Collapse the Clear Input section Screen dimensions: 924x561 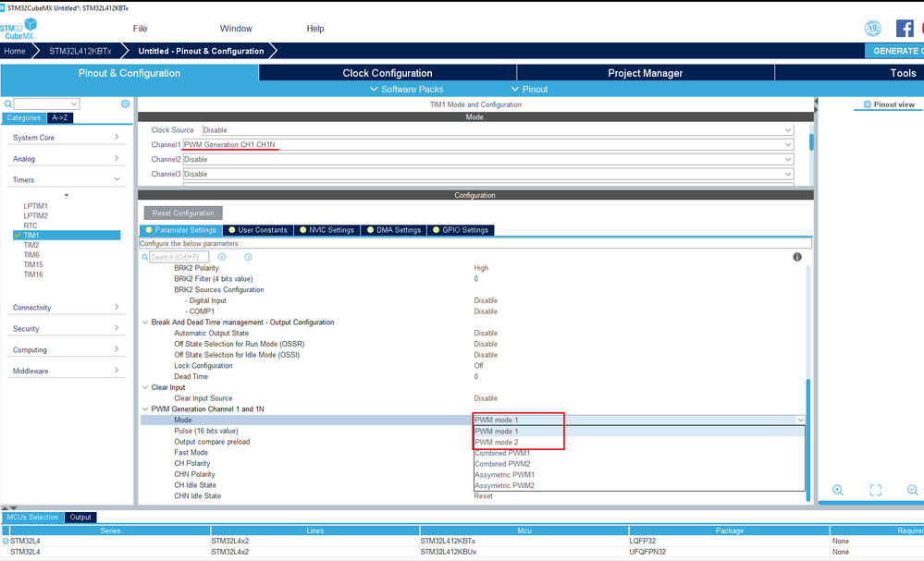pyautogui.click(x=145, y=387)
